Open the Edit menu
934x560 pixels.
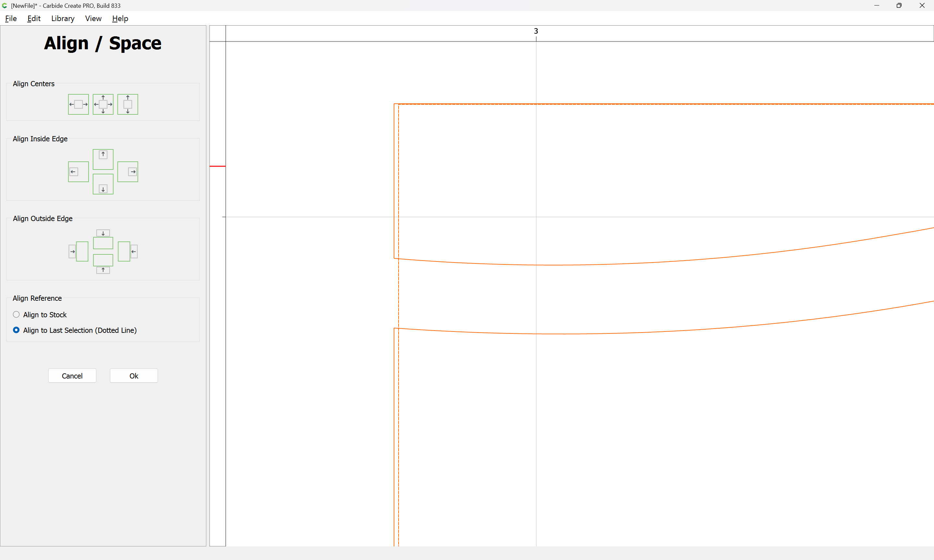point(34,18)
